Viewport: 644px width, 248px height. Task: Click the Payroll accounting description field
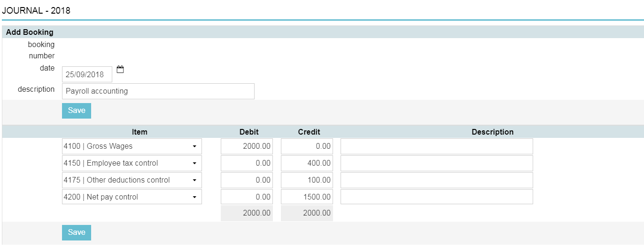[x=158, y=91]
